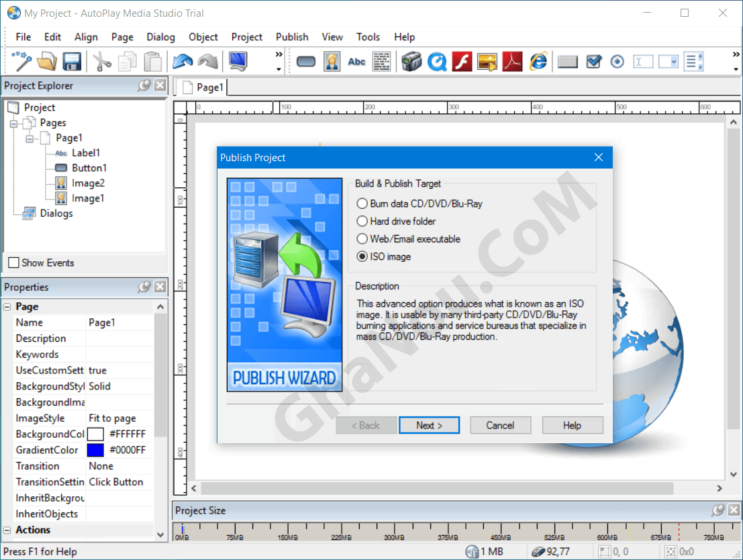Open the Publish menu
743x560 pixels.
tap(292, 37)
